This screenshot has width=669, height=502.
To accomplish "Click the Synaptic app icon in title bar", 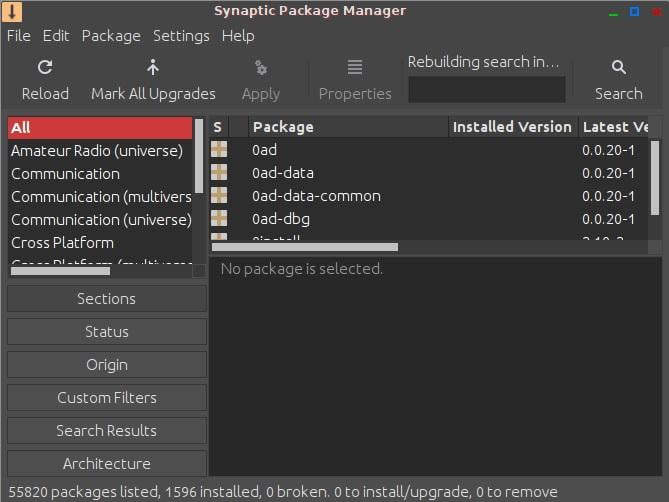I will coord(12,11).
